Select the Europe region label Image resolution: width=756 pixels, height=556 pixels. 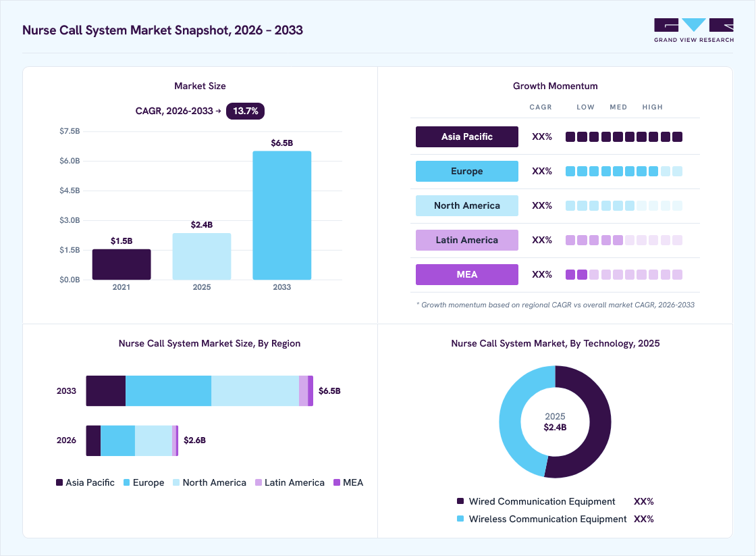pyautogui.click(x=466, y=172)
